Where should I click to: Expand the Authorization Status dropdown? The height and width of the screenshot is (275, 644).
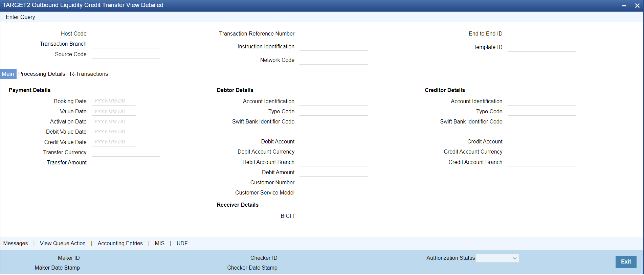point(497,258)
